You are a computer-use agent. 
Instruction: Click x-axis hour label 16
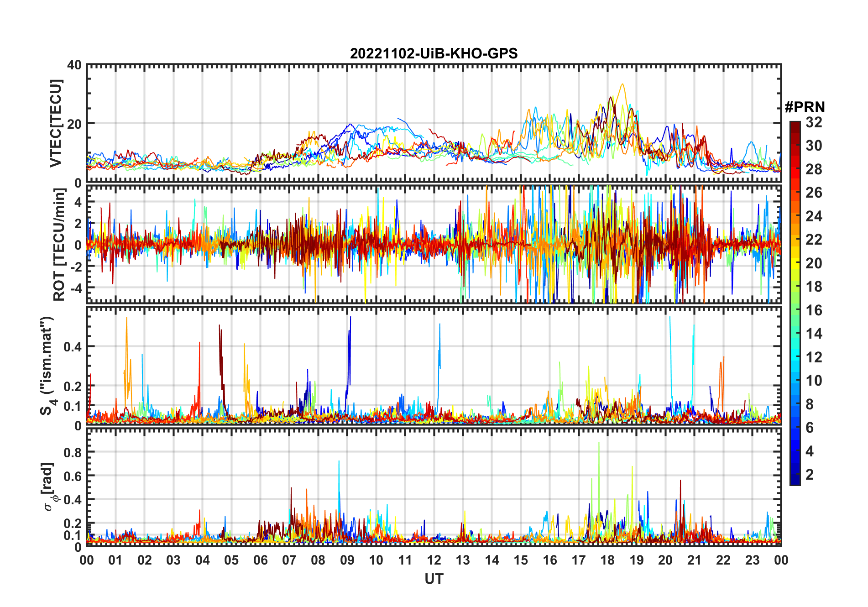[x=550, y=560]
